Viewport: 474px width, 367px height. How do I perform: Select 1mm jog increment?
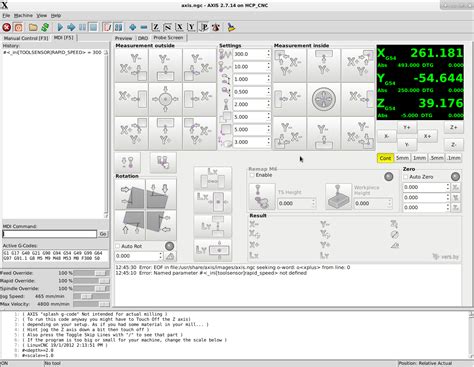tap(419, 158)
